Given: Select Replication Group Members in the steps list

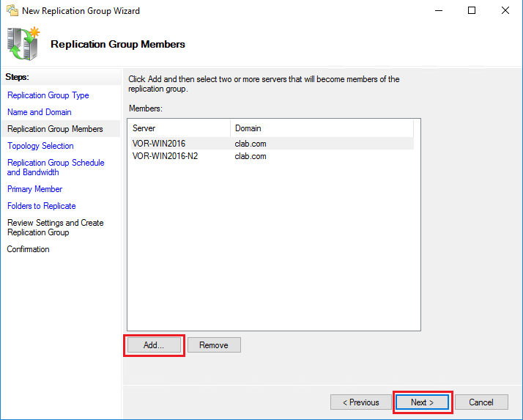Looking at the screenshot, I should (55, 129).
